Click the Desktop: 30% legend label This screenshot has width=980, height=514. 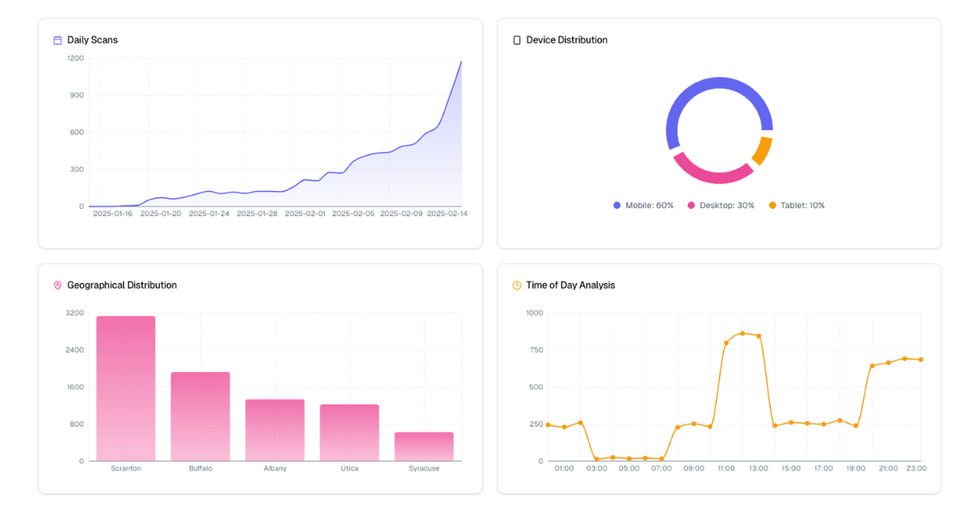point(727,206)
